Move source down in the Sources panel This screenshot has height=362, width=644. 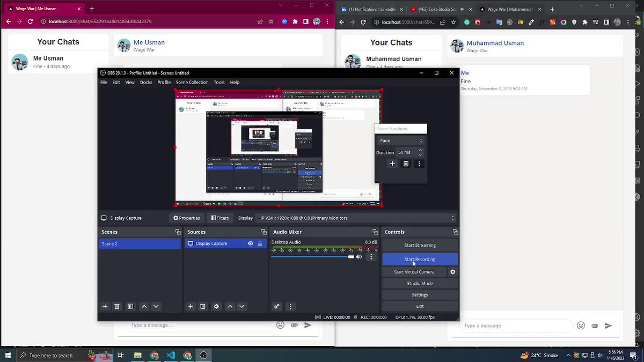(x=242, y=306)
